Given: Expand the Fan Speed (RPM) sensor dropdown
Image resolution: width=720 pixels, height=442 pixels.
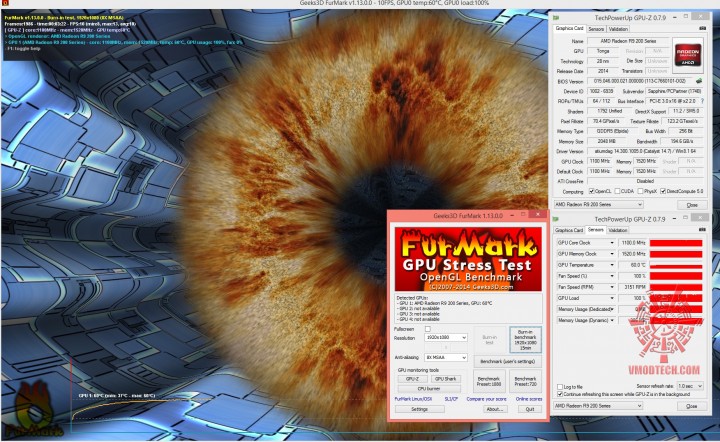Looking at the screenshot, I should (x=612, y=287).
